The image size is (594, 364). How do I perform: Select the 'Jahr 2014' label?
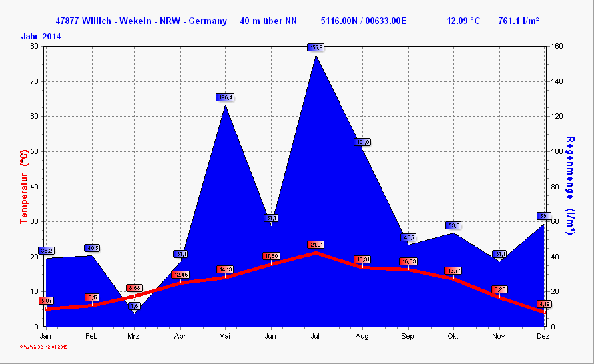coord(41,36)
